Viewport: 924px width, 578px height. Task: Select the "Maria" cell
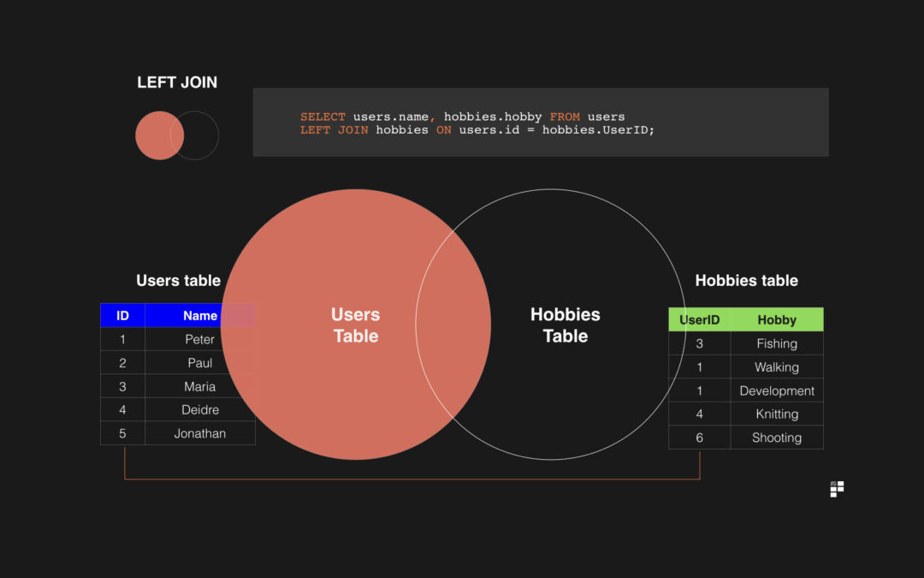coord(199,386)
